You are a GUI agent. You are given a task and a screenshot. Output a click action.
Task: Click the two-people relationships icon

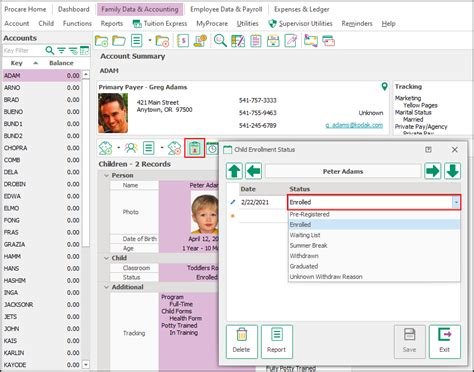131,148
